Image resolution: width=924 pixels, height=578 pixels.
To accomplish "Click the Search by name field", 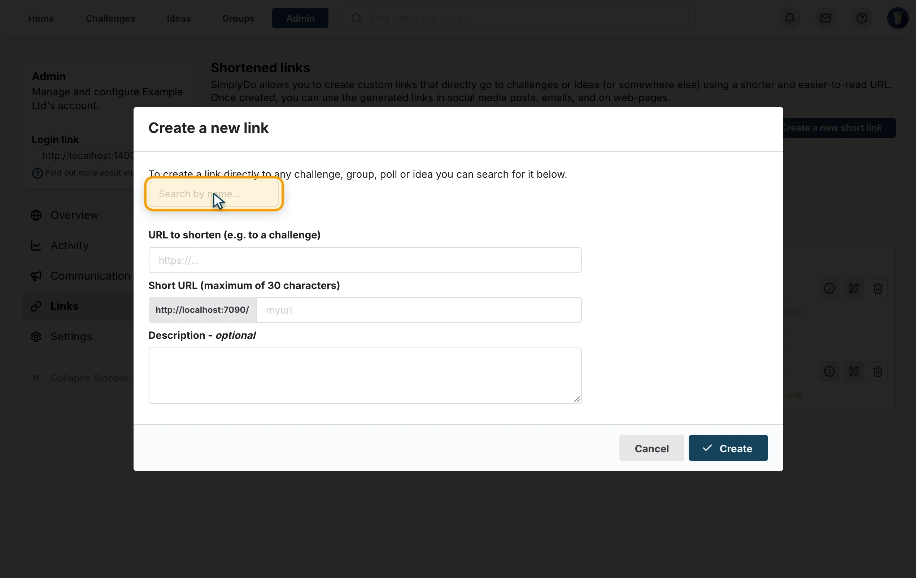I will (214, 194).
